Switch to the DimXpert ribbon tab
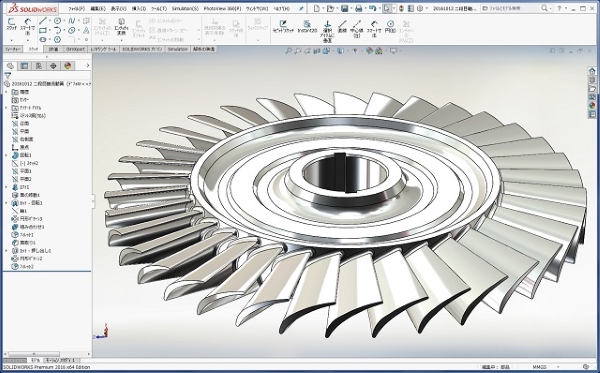The width and height of the screenshot is (600, 373). (75, 49)
